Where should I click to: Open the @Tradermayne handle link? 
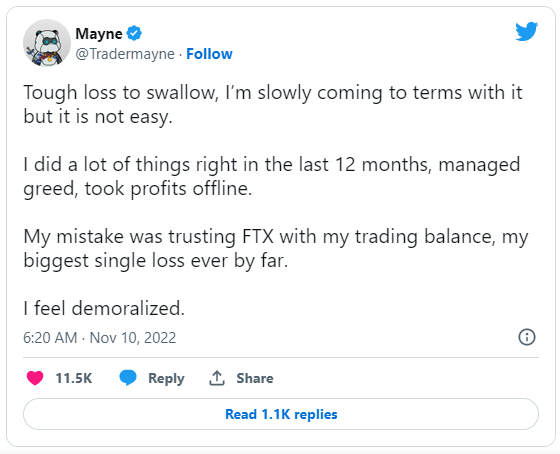point(125,54)
